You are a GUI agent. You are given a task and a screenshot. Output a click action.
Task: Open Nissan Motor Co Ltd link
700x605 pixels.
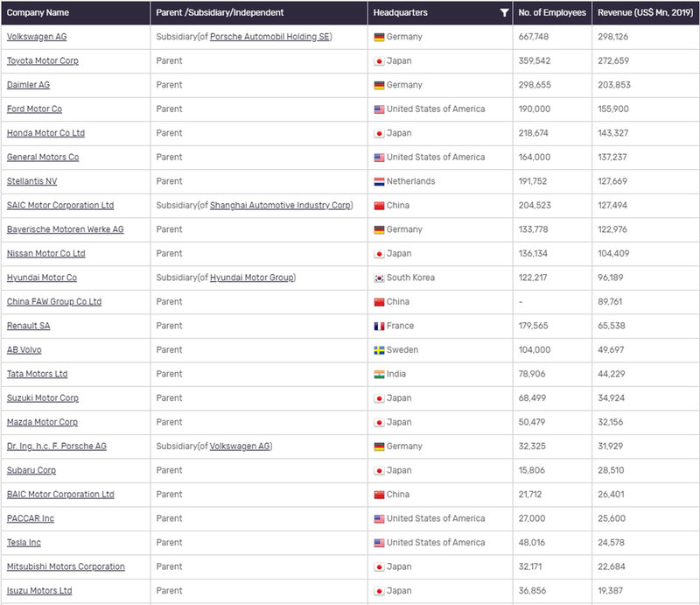[46, 254]
